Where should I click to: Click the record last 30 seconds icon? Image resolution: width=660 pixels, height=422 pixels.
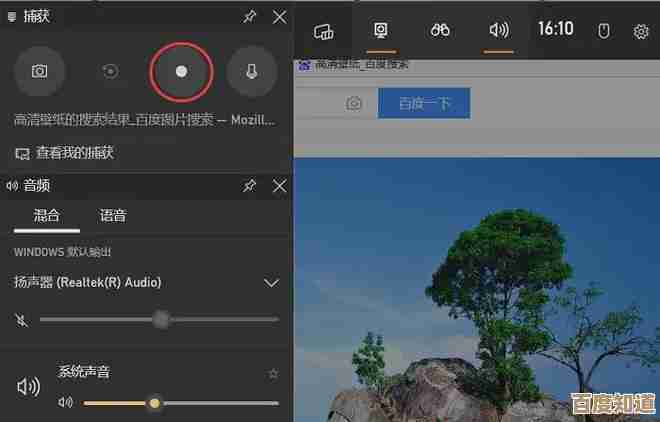click(x=110, y=71)
